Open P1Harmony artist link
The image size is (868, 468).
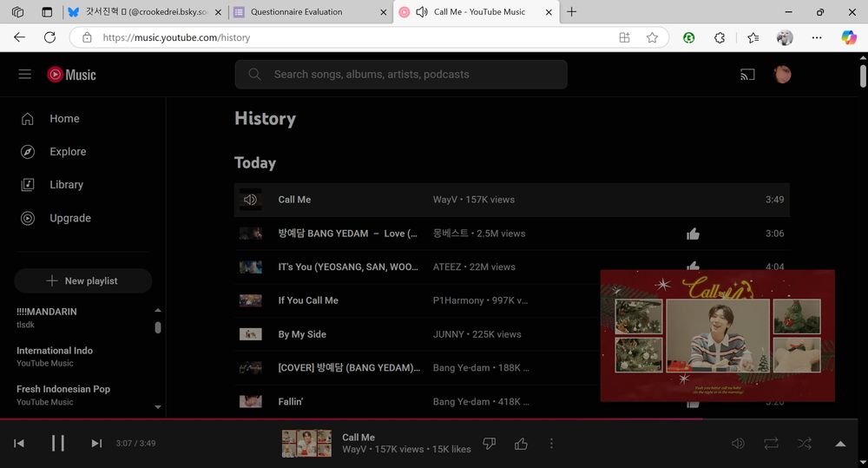(458, 300)
